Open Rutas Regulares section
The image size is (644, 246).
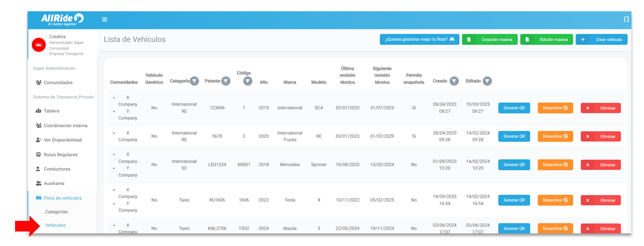(x=61, y=154)
